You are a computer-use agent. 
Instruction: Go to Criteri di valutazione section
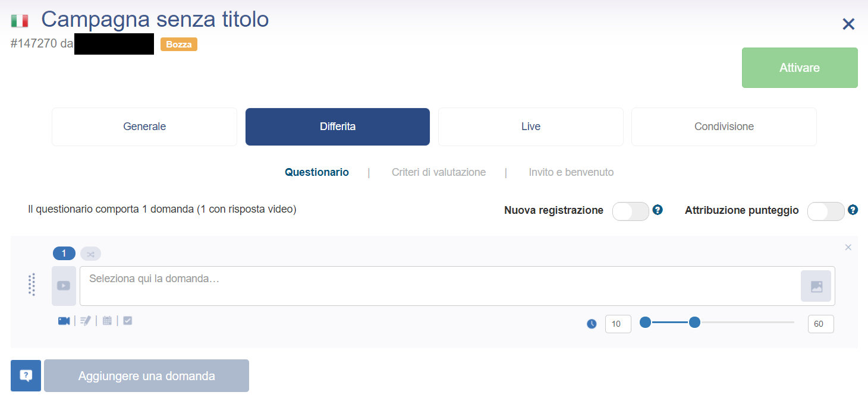[439, 172]
